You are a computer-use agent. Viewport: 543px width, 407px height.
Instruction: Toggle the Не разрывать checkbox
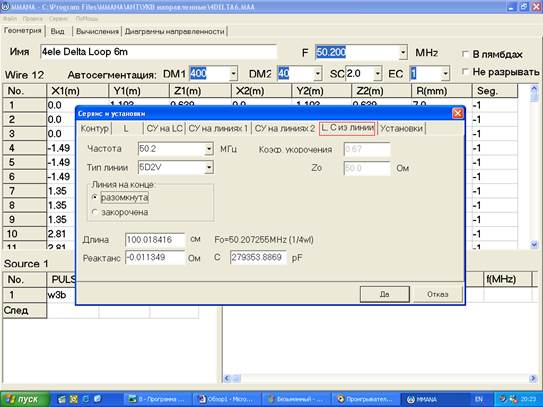(x=465, y=72)
